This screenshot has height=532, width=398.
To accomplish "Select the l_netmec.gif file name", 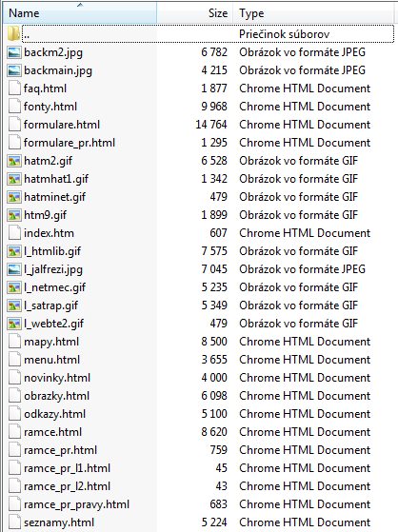I will (x=54, y=287).
